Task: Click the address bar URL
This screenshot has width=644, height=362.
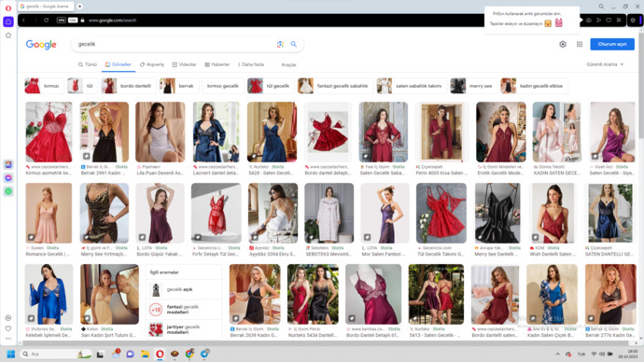Action: pyautogui.click(x=112, y=21)
